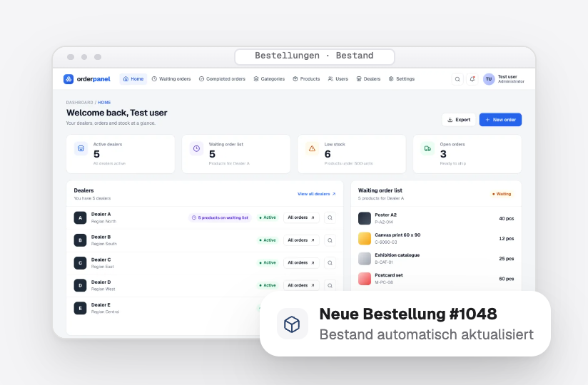Click the 5 products on waiting list badge
588x385 pixels.
pos(220,217)
